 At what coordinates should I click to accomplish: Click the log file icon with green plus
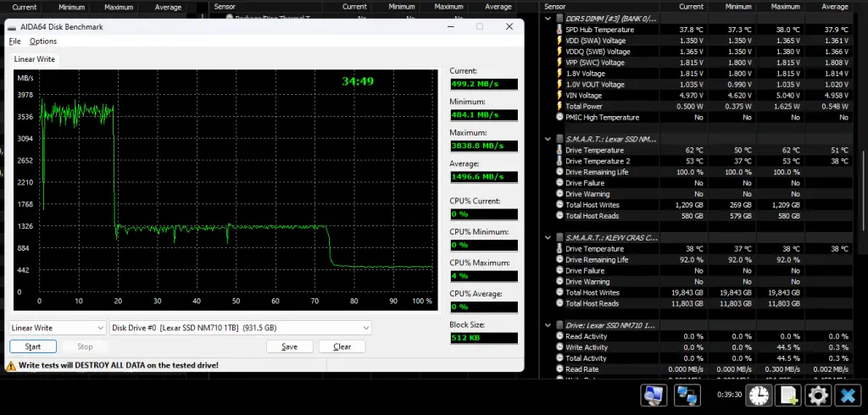(787, 395)
